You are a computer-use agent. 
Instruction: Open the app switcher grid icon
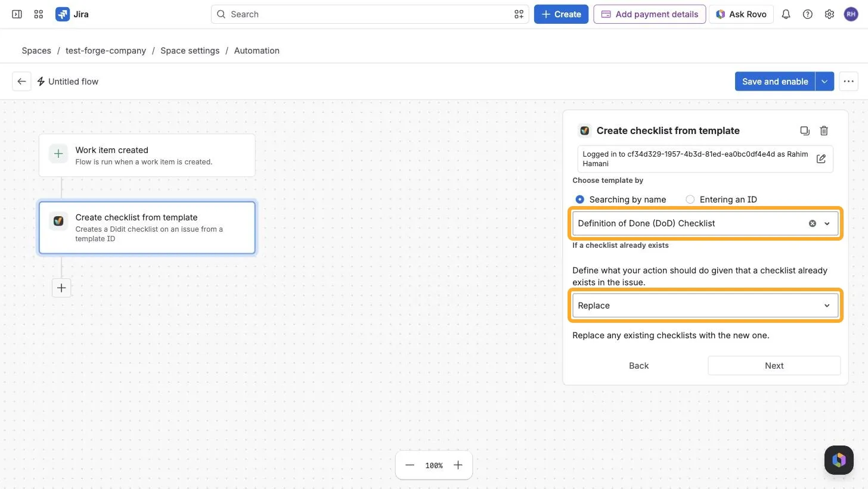click(x=39, y=14)
